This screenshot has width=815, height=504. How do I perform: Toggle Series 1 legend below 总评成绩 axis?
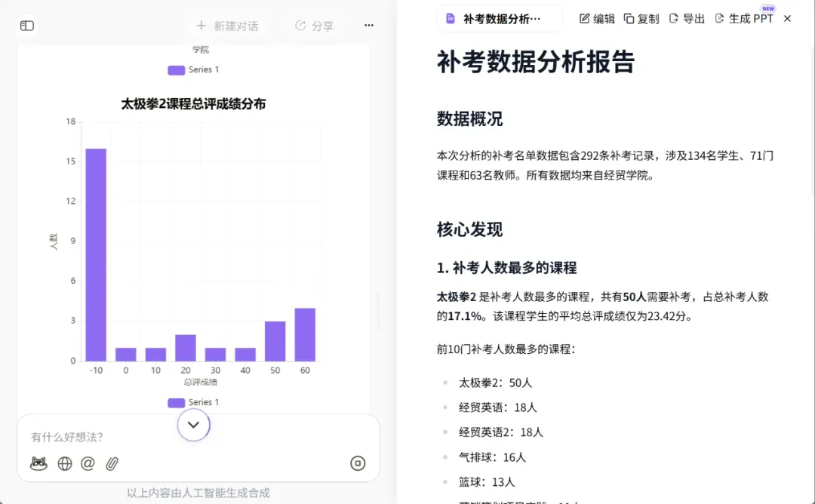tap(193, 402)
